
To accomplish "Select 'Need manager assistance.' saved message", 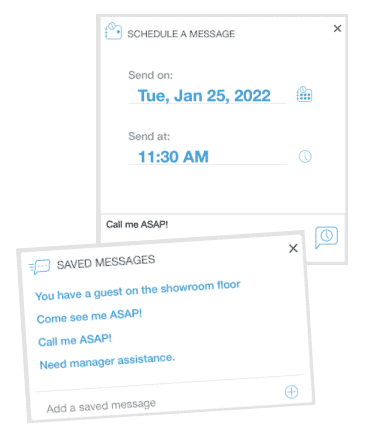I will pyautogui.click(x=107, y=361).
